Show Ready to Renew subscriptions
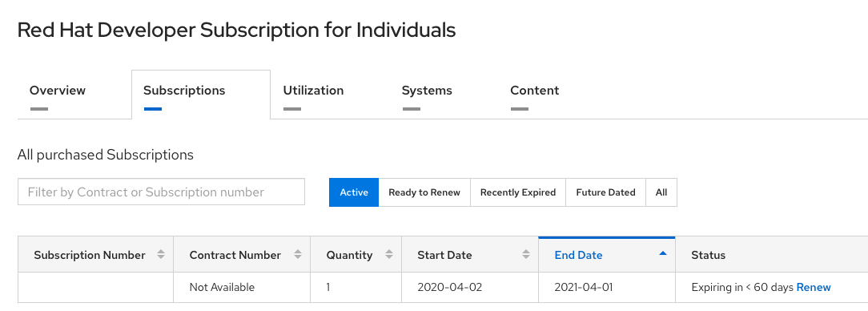 (424, 192)
